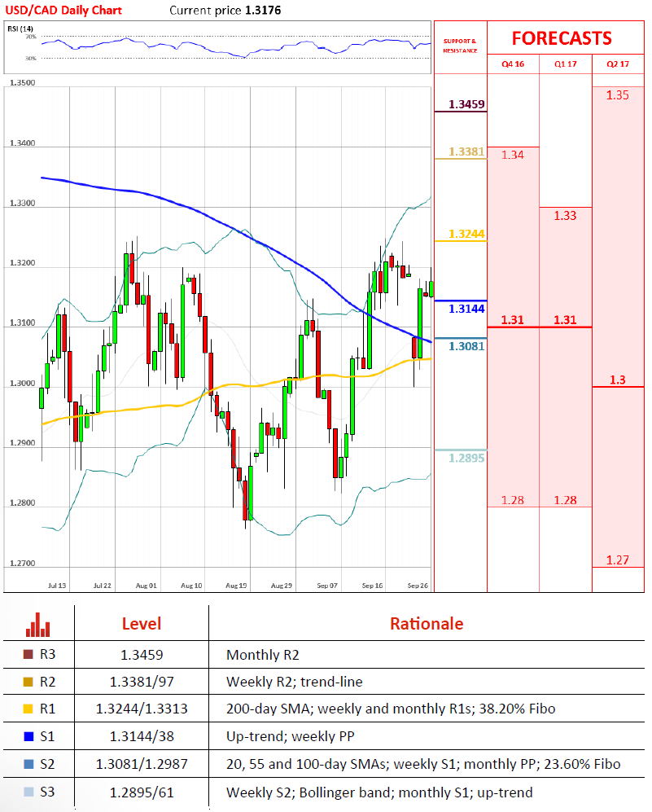Click the Sep 26 date axis label

[418, 586]
